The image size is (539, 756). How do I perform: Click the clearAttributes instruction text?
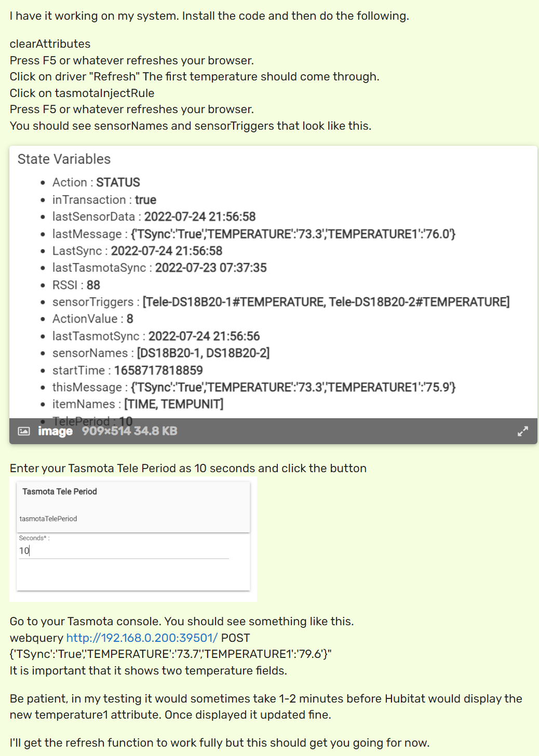click(x=50, y=44)
